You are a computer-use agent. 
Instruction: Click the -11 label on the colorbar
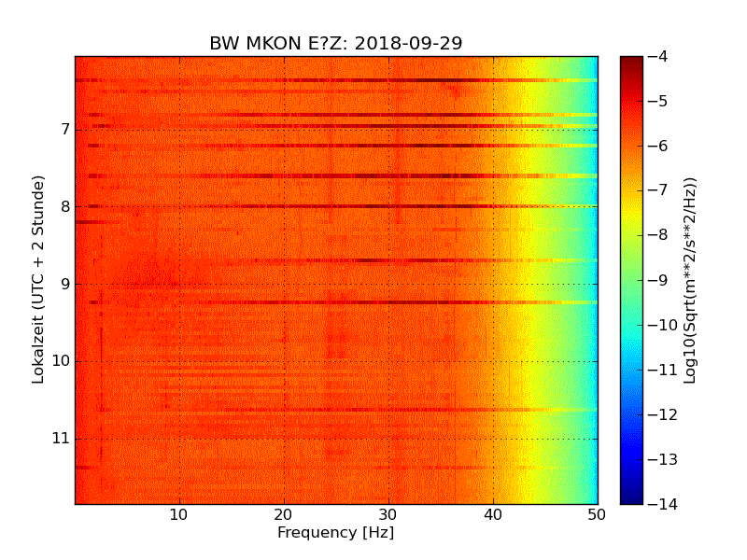coord(663,370)
